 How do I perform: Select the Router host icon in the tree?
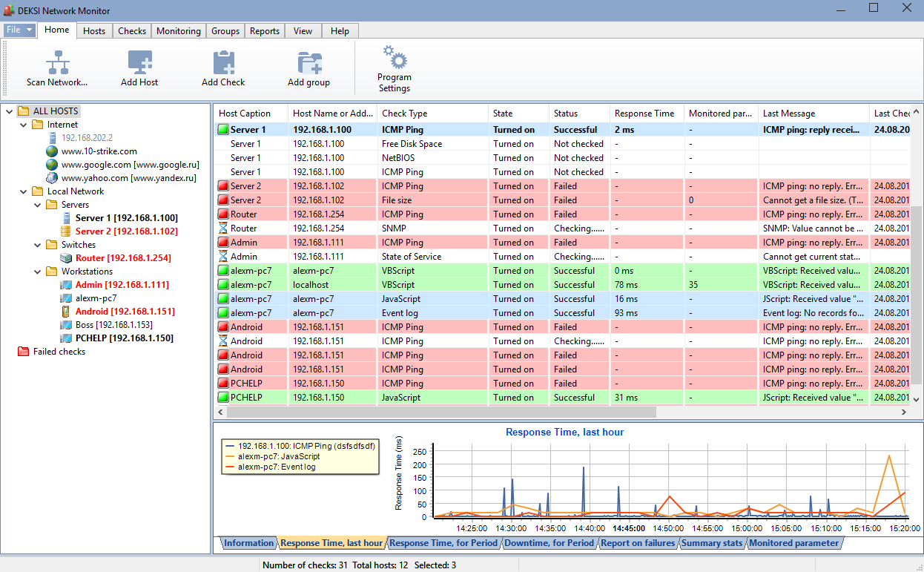(x=65, y=257)
